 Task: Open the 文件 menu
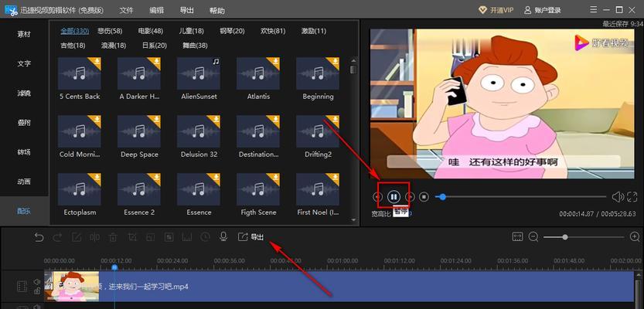(x=127, y=11)
